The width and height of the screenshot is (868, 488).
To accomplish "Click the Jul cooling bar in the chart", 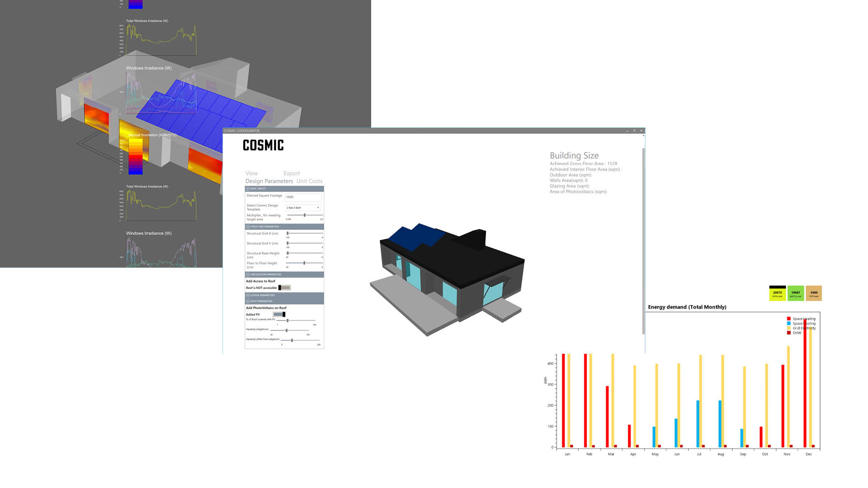I will coord(698,424).
